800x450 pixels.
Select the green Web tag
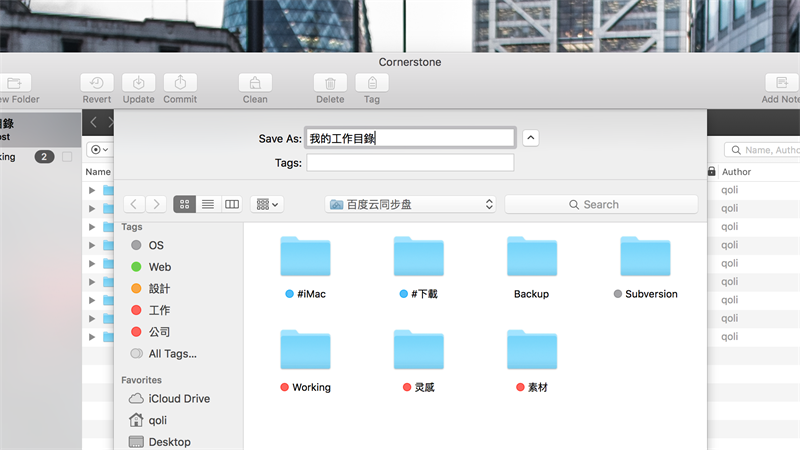[159, 267]
